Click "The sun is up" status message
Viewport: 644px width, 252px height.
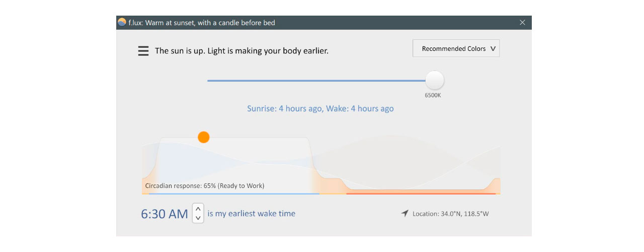[x=242, y=50]
